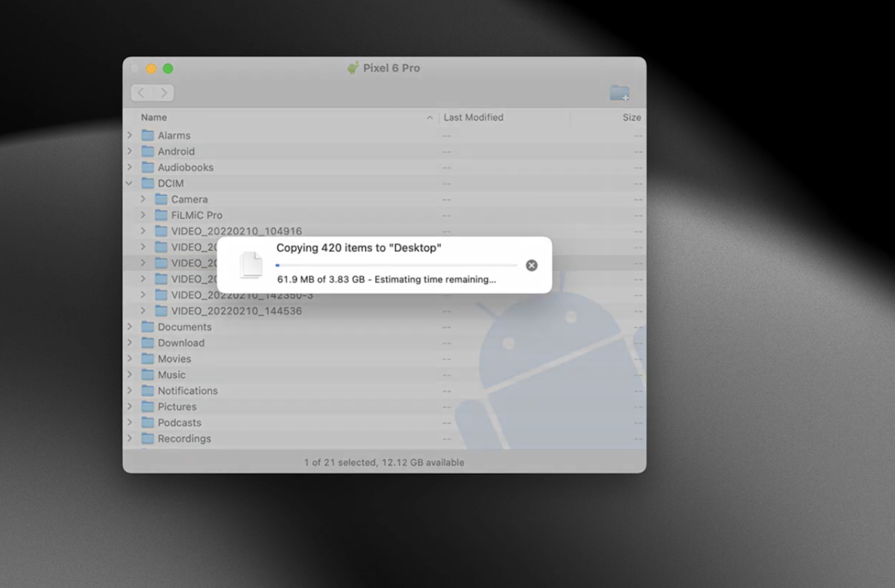
Task: Select the Notifications row name
Action: (x=188, y=391)
